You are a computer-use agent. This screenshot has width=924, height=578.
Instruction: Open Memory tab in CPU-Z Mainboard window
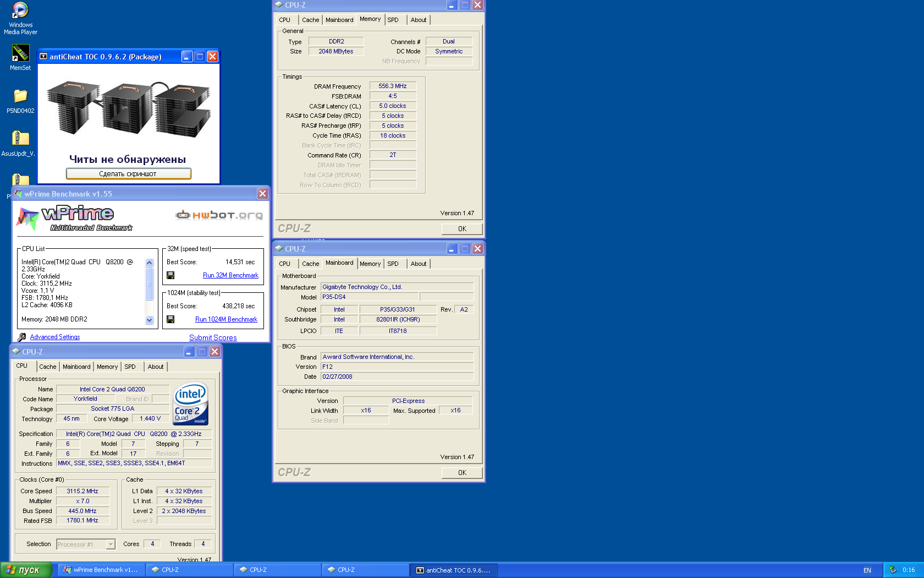pos(370,264)
